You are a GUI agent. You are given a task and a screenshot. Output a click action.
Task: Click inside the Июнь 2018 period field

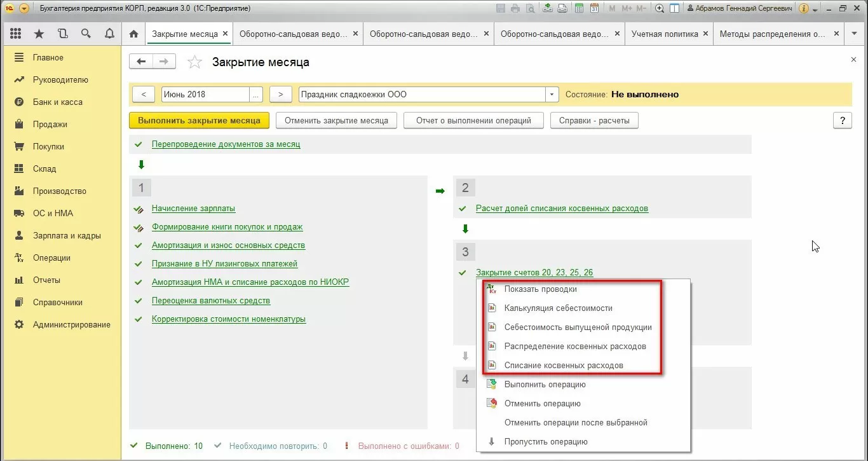click(x=205, y=95)
